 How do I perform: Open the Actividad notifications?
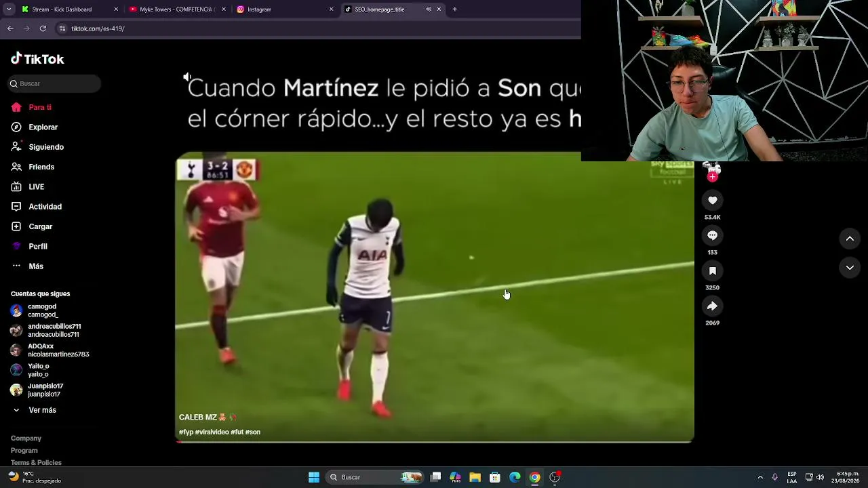click(x=37, y=207)
